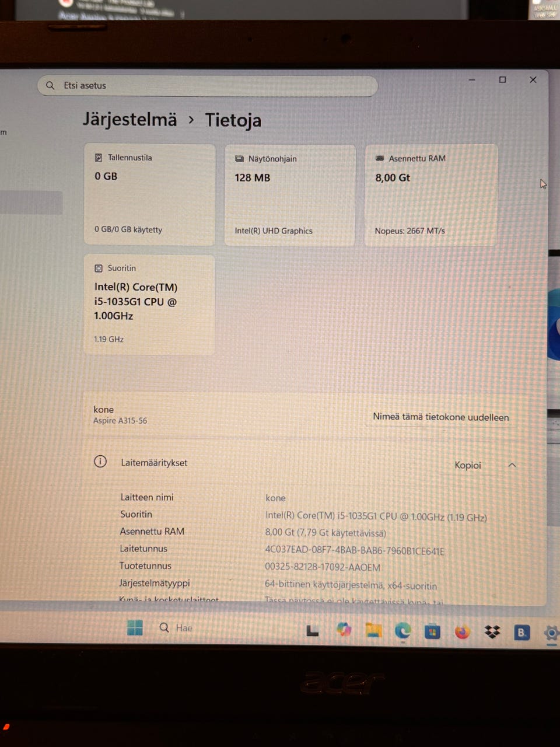Click the Nopeus: 2667 MT/s text
Viewport: 560px width, 747px height.
click(409, 231)
